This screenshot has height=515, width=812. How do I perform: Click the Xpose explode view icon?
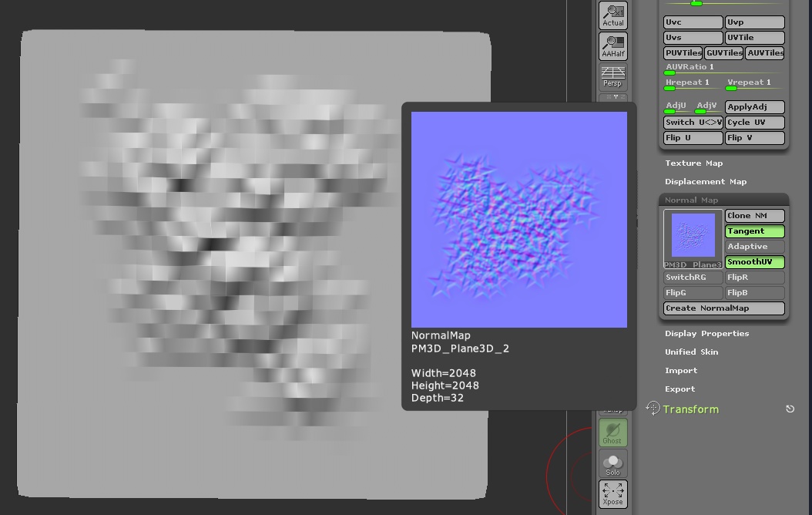tap(613, 493)
